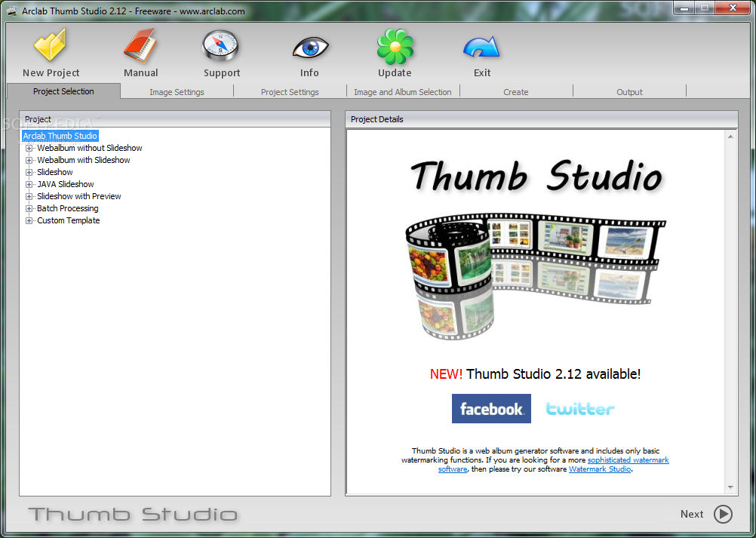Image resolution: width=756 pixels, height=538 pixels.
Task: Open the Project Settings tab
Action: [290, 91]
